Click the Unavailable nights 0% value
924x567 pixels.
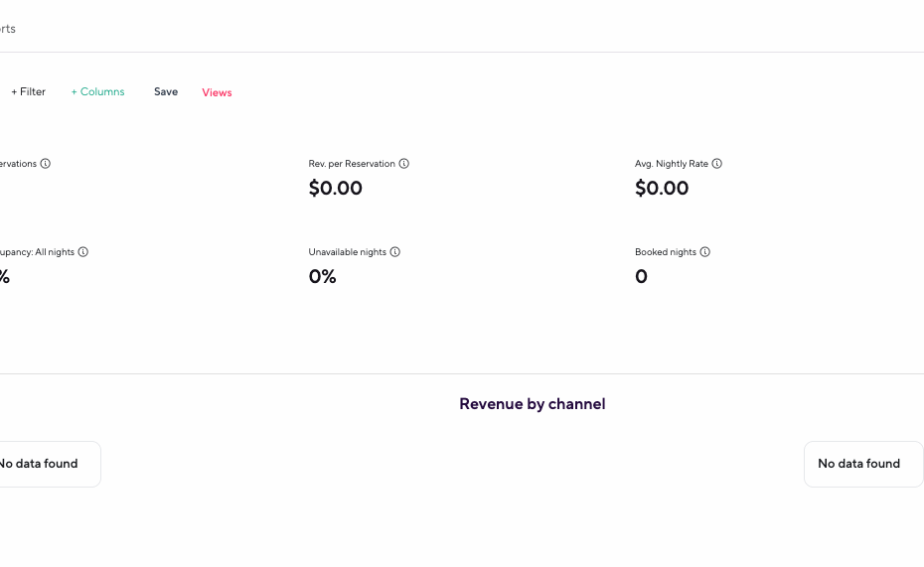tap(323, 277)
